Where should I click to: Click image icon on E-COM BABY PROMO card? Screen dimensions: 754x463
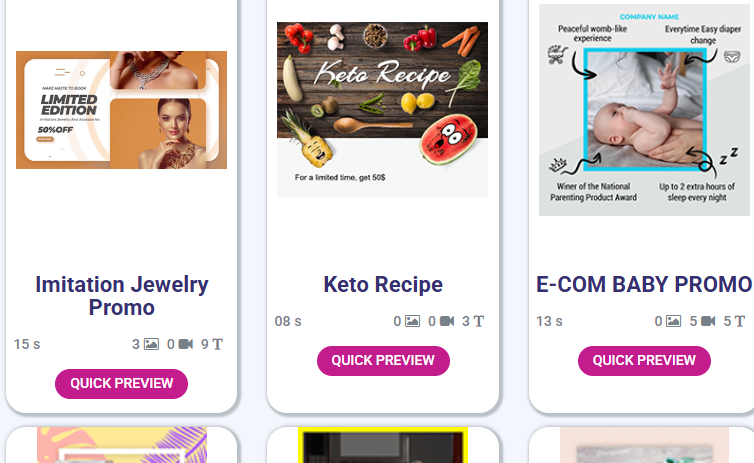674,321
